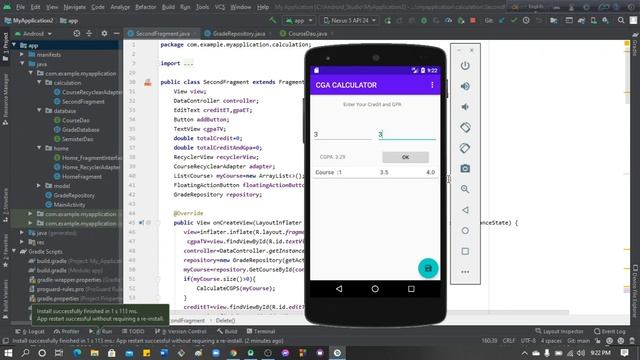
Task: Collapse the calculation package folder
Action: click(39, 83)
